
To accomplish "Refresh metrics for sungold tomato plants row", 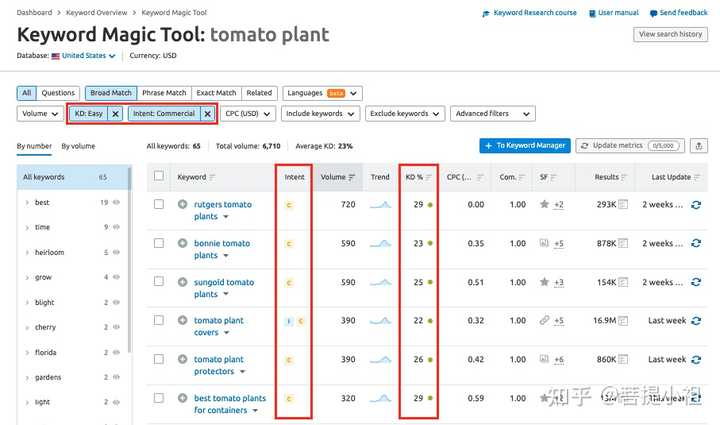I will click(x=696, y=282).
